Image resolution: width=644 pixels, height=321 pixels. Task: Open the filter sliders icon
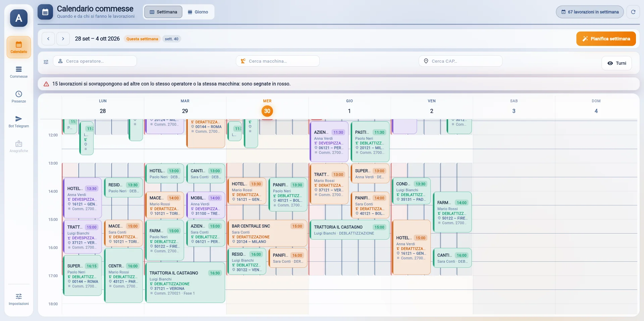[x=46, y=62]
